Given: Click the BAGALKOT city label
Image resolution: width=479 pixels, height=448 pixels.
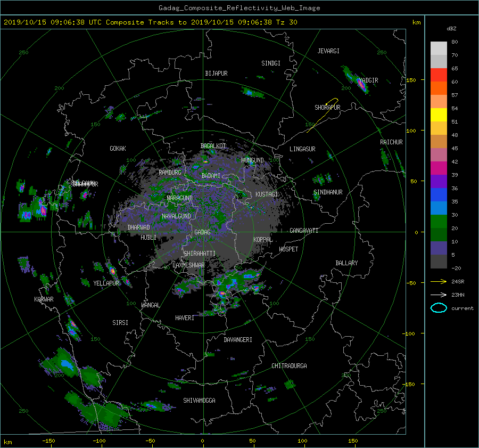Looking at the screenshot, I should coord(213,146).
